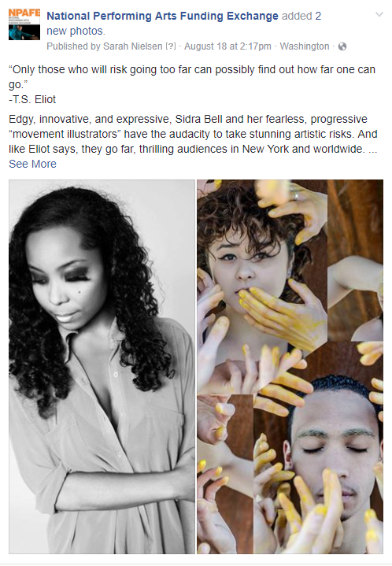Click the ellipsis ending the truncated text

tap(373, 149)
